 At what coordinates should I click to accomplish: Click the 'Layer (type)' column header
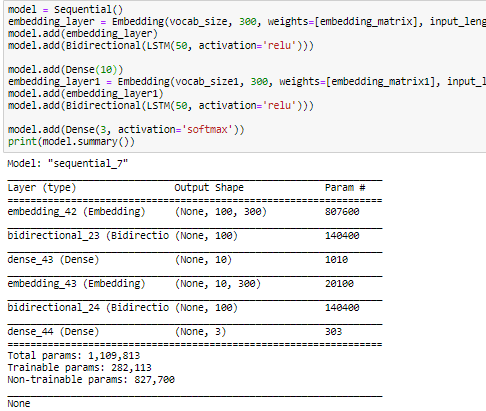click(42, 188)
